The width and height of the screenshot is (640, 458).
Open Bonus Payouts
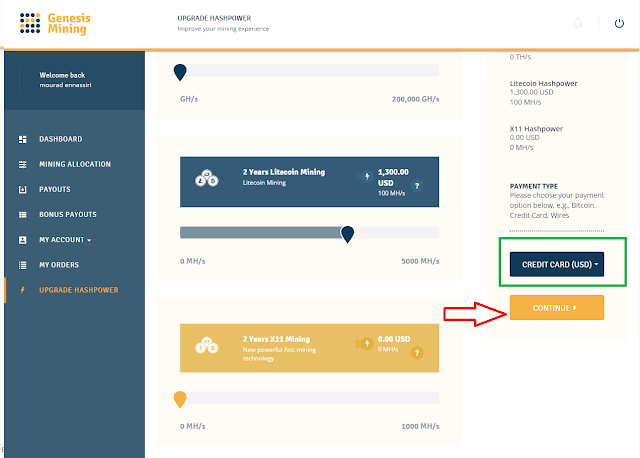[x=68, y=215]
